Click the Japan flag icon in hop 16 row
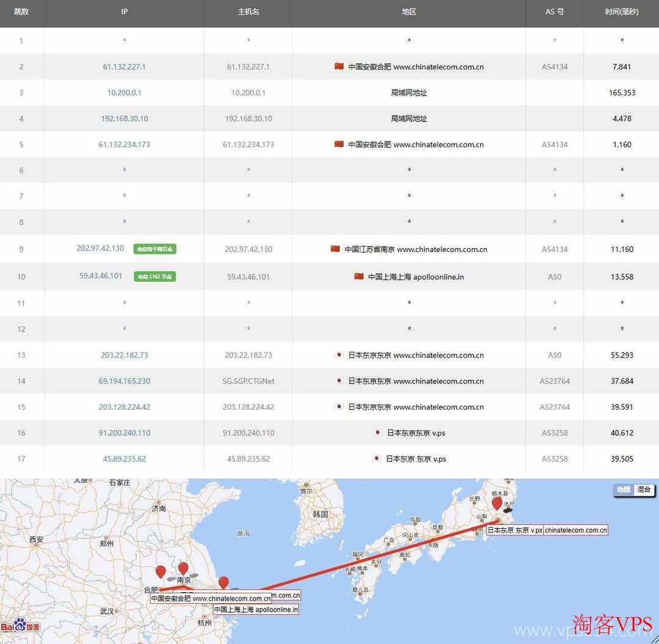659x644 pixels. (x=378, y=433)
